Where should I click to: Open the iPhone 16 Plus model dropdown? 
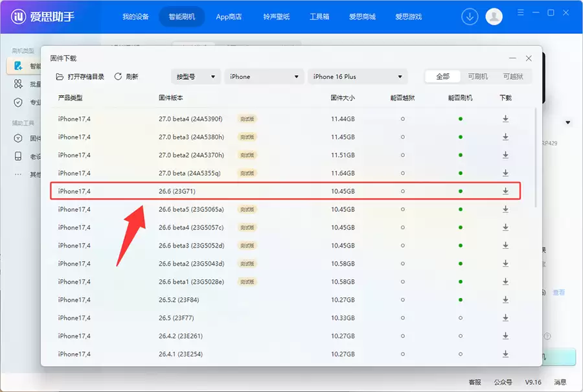358,76
